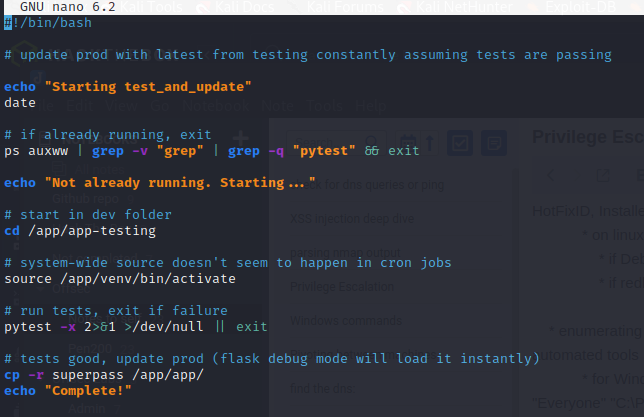Viewport: 644px width, 417px height.
Task: Click the '# if already running, exit' comment
Action: point(108,135)
